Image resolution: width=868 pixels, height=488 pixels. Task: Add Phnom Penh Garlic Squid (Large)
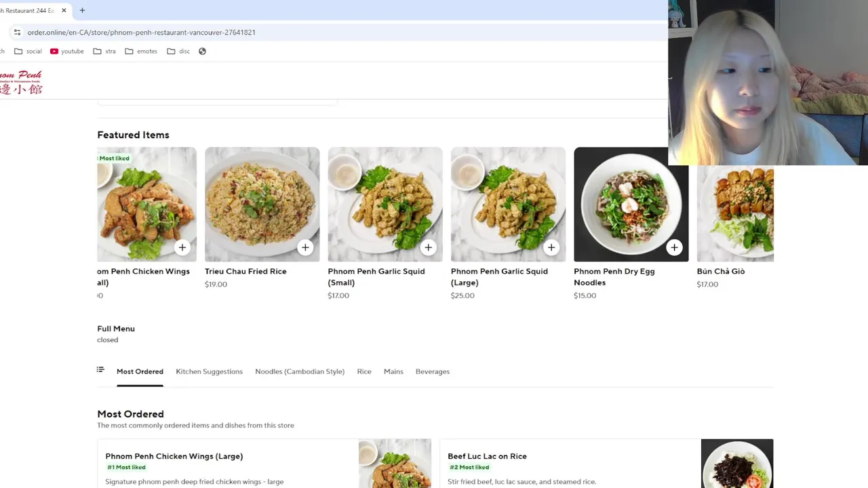point(551,247)
